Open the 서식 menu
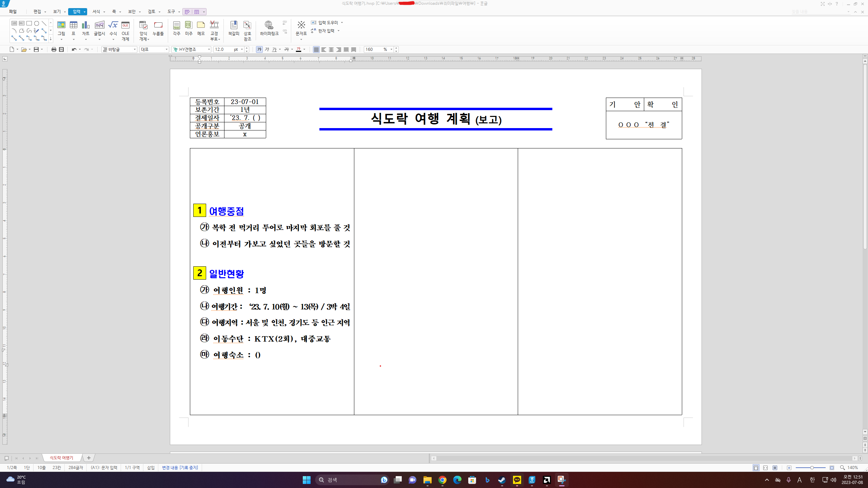This screenshot has height=488, width=868. [96, 12]
